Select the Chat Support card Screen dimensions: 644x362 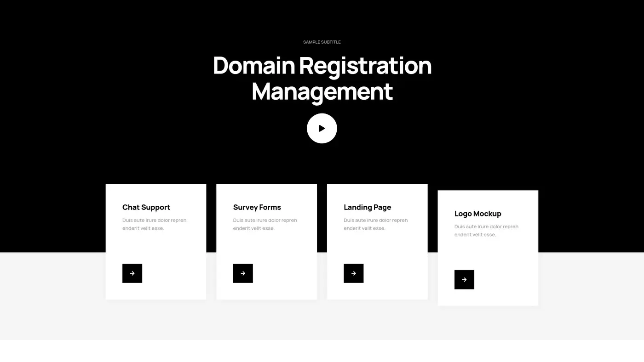click(155, 241)
